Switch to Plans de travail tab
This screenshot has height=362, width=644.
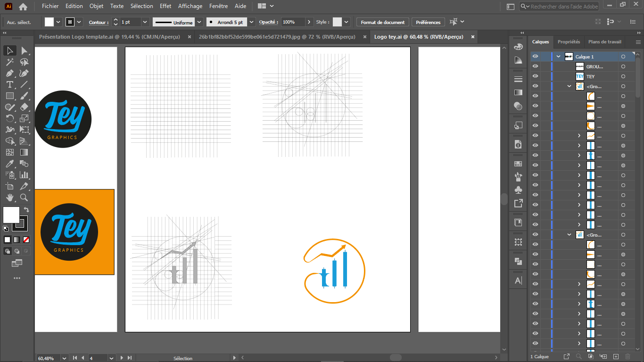[x=605, y=42]
